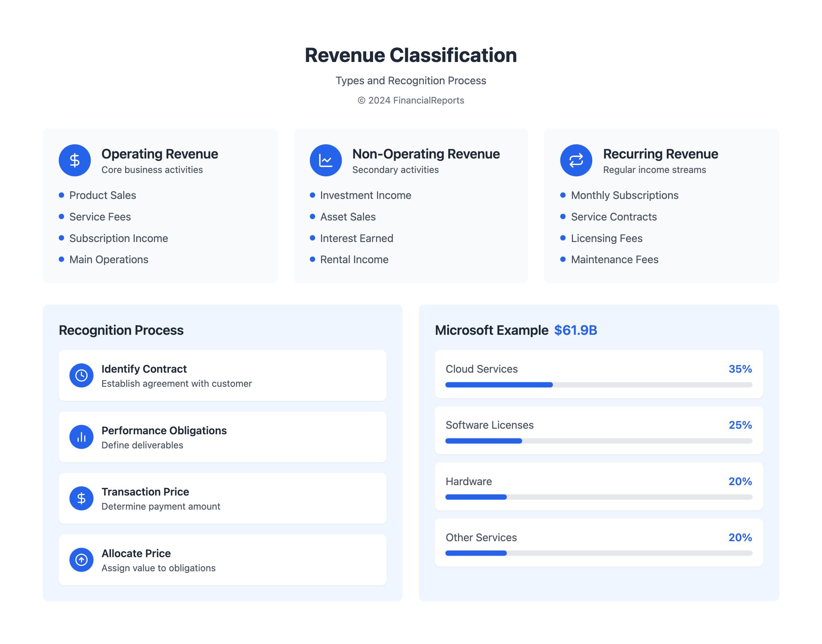This screenshot has width=822, height=644.
Task: Click the bullet marker before Product Sales
Action: pyautogui.click(x=62, y=195)
